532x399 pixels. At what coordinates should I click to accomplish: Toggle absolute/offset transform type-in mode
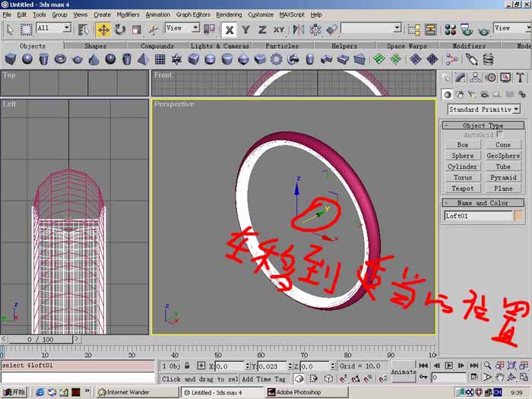[x=201, y=366]
